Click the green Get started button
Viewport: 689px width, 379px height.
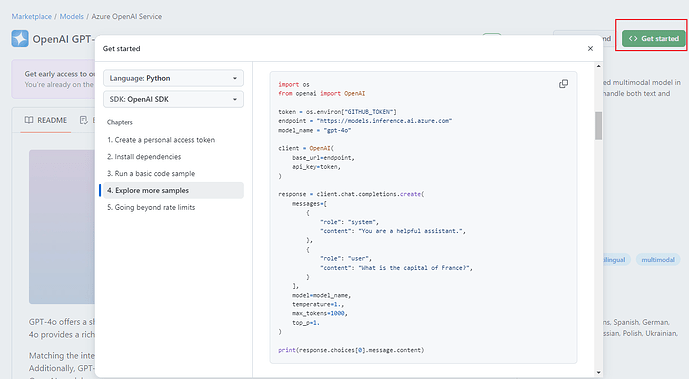(653, 39)
